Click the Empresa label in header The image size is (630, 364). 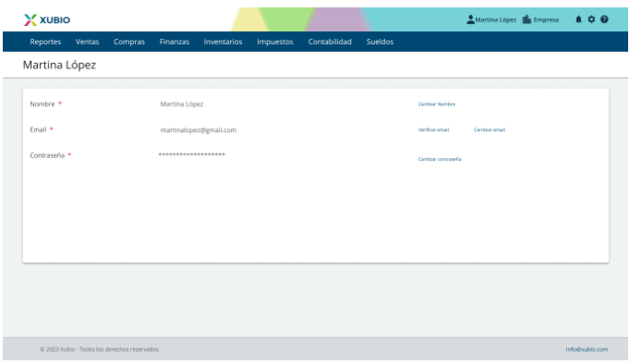[546, 19]
